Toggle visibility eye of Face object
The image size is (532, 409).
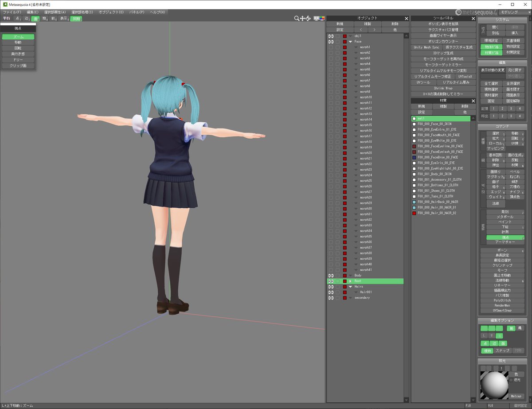coord(330,41)
